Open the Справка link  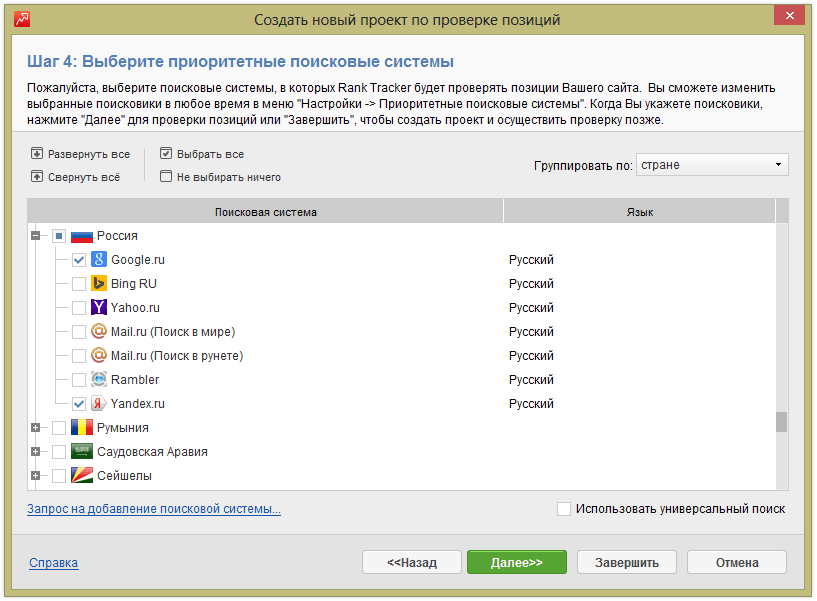[x=54, y=562]
